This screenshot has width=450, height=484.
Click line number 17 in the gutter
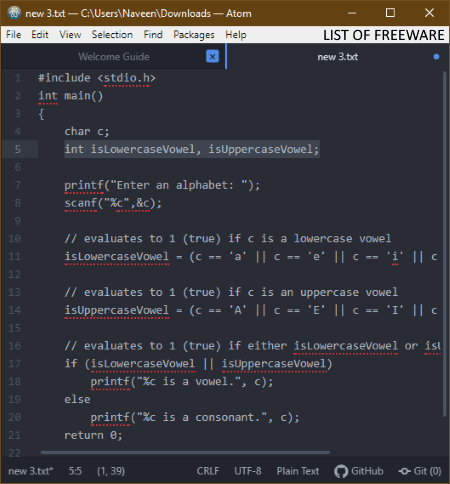click(14, 363)
